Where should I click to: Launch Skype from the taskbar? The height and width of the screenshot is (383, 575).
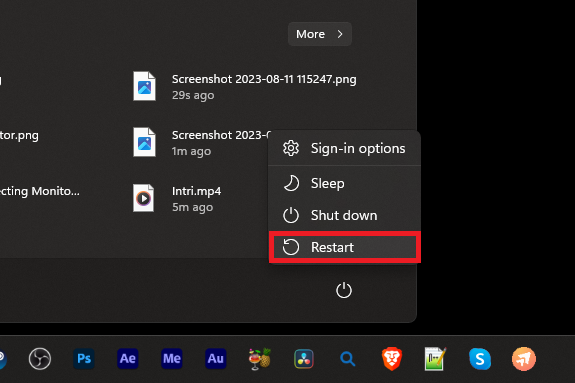click(480, 358)
